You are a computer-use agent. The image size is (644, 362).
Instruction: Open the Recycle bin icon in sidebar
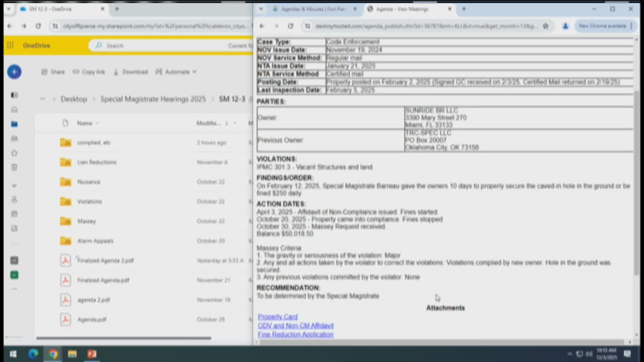click(x=14, y=167)
